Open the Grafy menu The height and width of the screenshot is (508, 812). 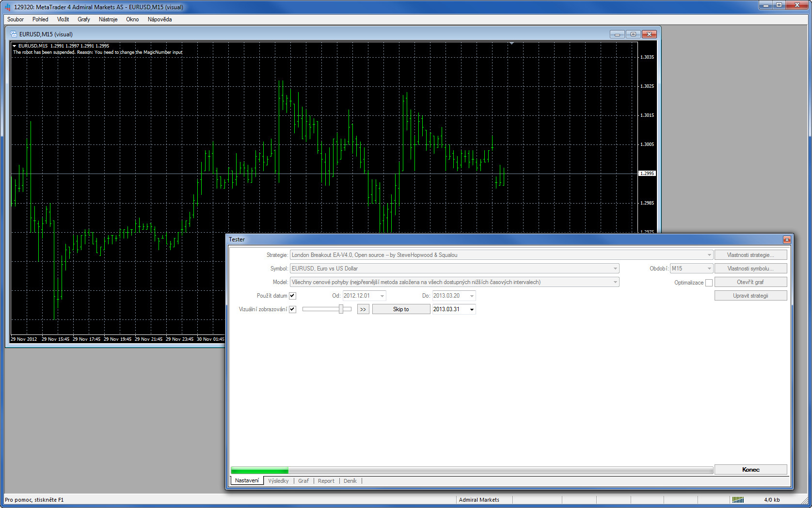[x=83, y=19]
